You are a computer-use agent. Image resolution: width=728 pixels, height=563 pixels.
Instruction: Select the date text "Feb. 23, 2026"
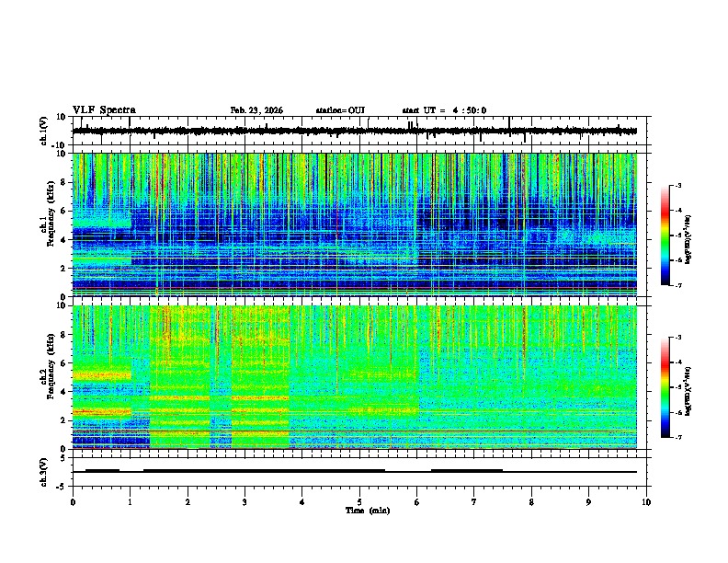[x=256, y=110]
